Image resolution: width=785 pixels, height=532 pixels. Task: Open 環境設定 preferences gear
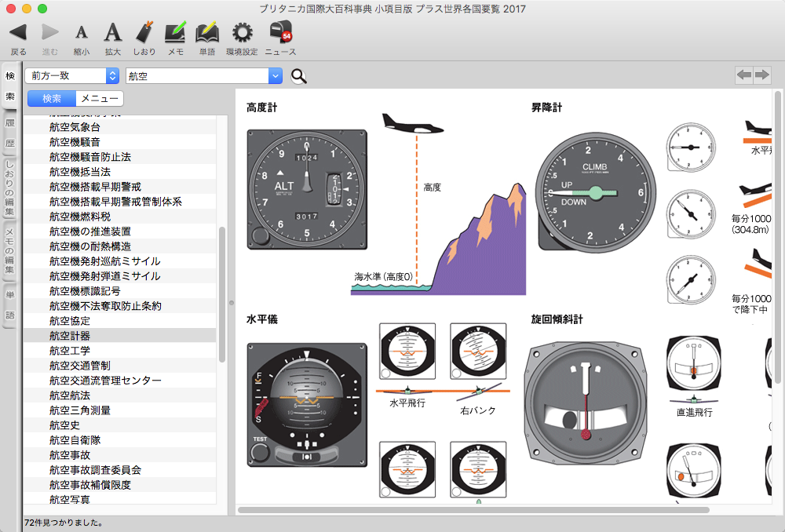(x=242, y=32)
